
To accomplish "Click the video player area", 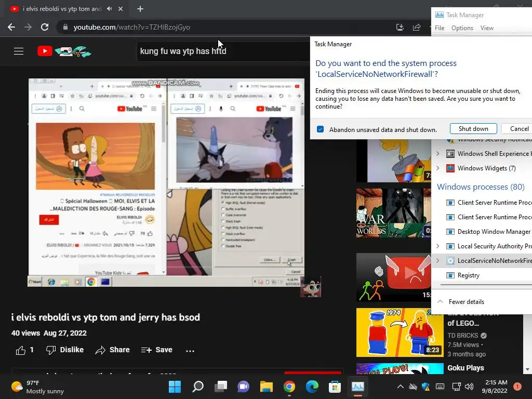I will click(x=166, y=182).
